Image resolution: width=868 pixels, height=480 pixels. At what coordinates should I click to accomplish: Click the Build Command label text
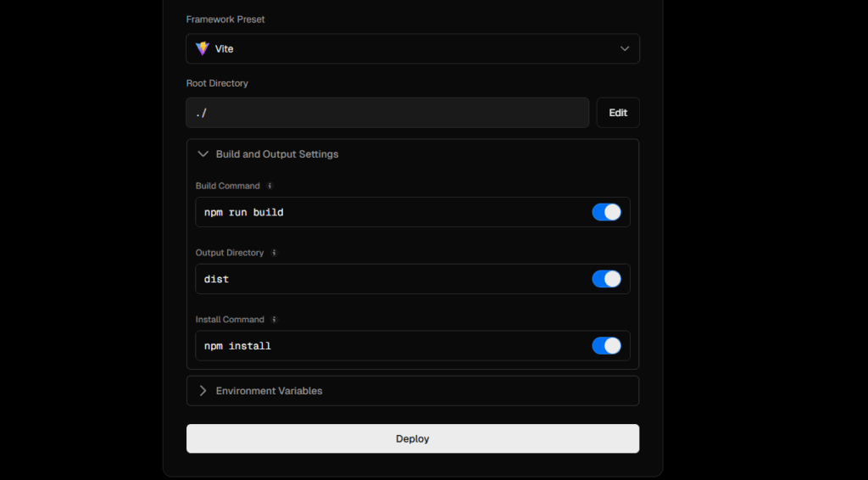tap(228, 186)
